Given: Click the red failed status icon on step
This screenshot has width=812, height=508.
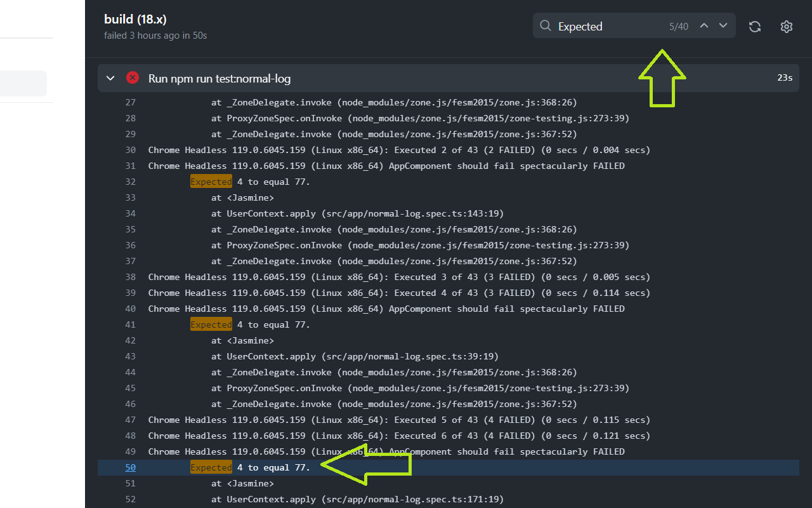Looking at the screenshot, I should (133, 77).
